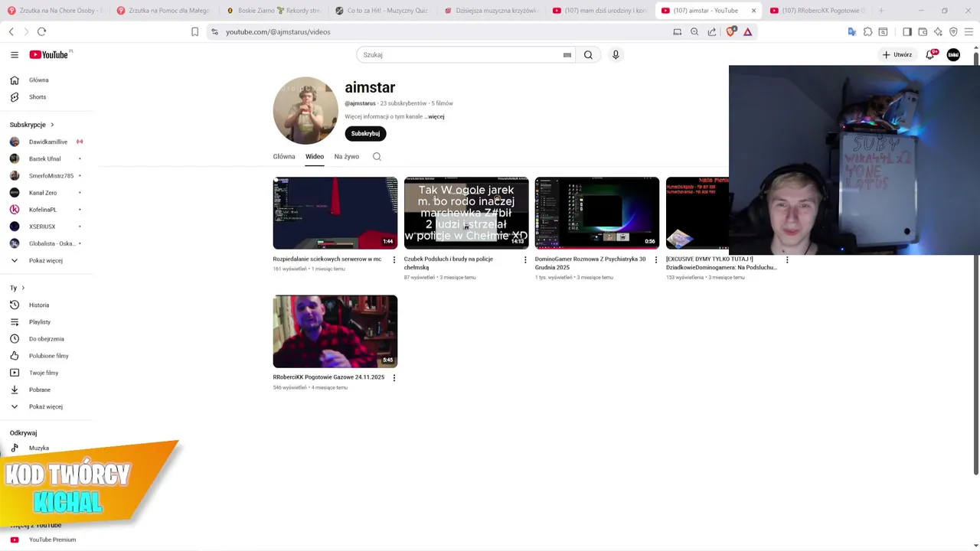Image resolution: width=980 pixels, height=551 pixels.
Task: Click the share page icon in the address bar
Action: (712, 31)
